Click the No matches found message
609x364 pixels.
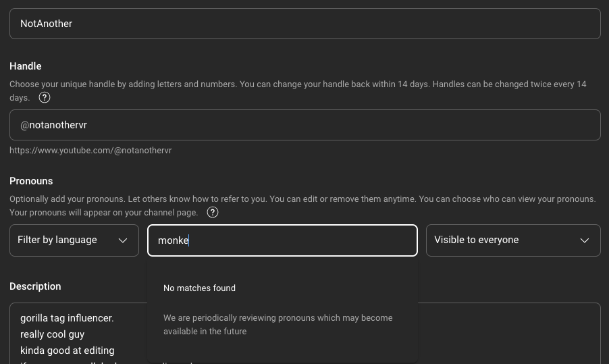[x=199, y=288]
